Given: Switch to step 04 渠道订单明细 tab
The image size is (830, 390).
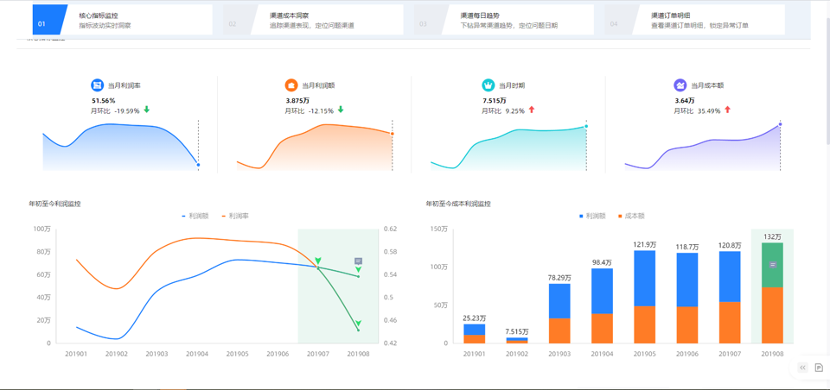Looking at the screenshot, I should click(x=694, y=20).
